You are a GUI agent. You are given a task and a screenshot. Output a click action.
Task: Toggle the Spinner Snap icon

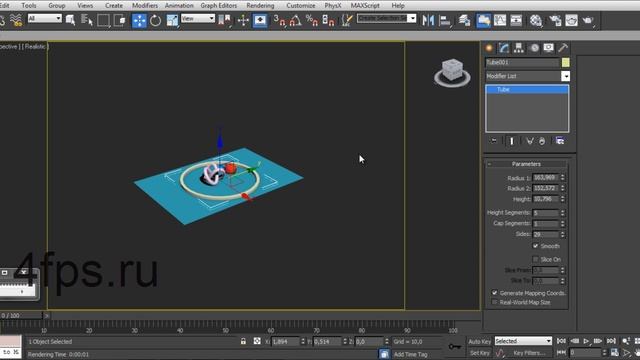(328, 20)
